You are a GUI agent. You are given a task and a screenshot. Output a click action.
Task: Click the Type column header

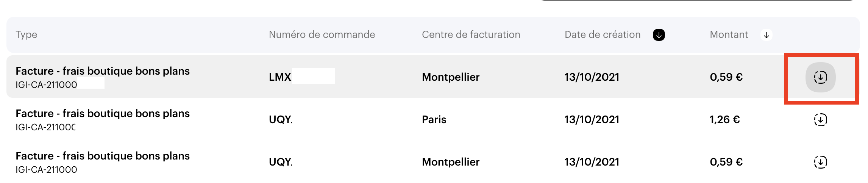(x=26, y=34)
